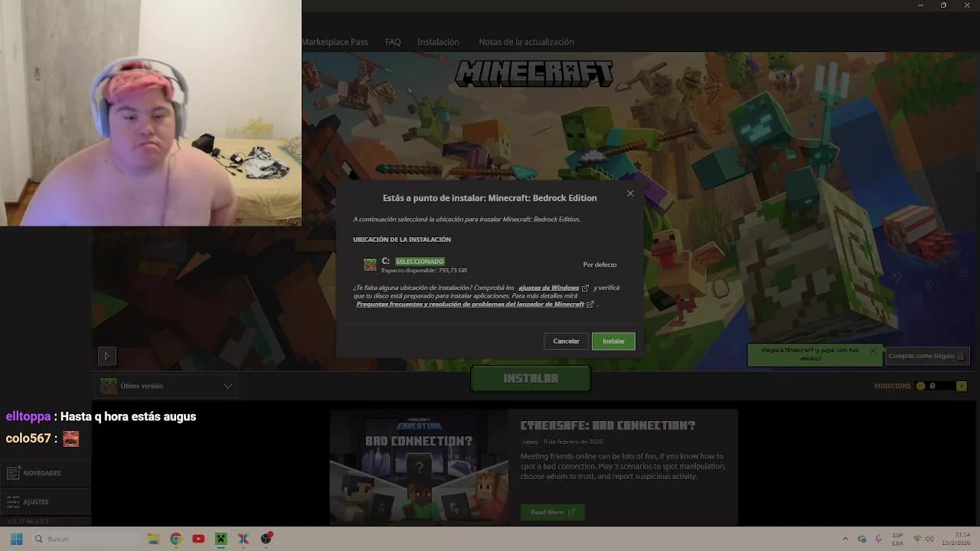Click Minecraft Launcher creeper taskbar icon
The height and width of the screenshot is (551, 980).
click(220, 539)
